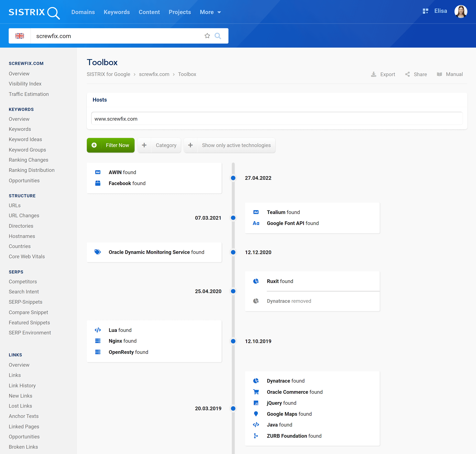The width and height of the screenshot is (476, 454).
Task: Open Broken Links in sidebar
Action: [23, 447]
